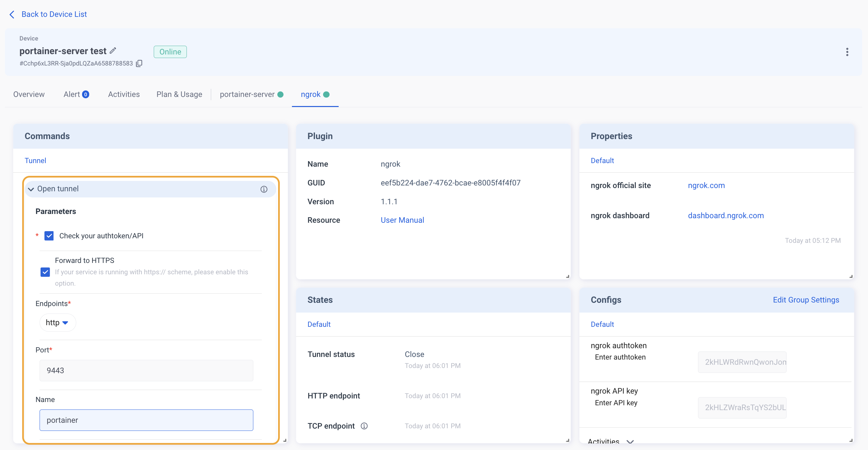
Task: Go Back to Device List
Action: (54, 15)
